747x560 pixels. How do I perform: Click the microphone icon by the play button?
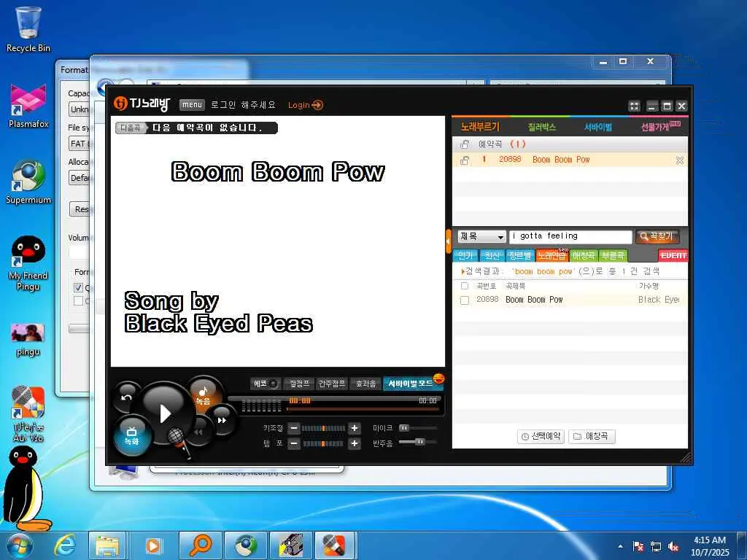pos(178,441)
